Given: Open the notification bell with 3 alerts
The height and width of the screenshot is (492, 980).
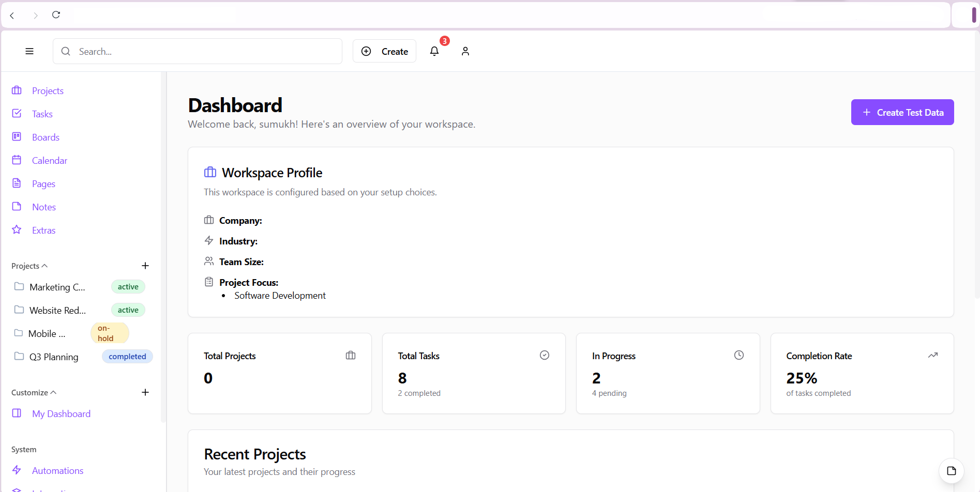Looking at the screenshot, I should tap(434, 51).
